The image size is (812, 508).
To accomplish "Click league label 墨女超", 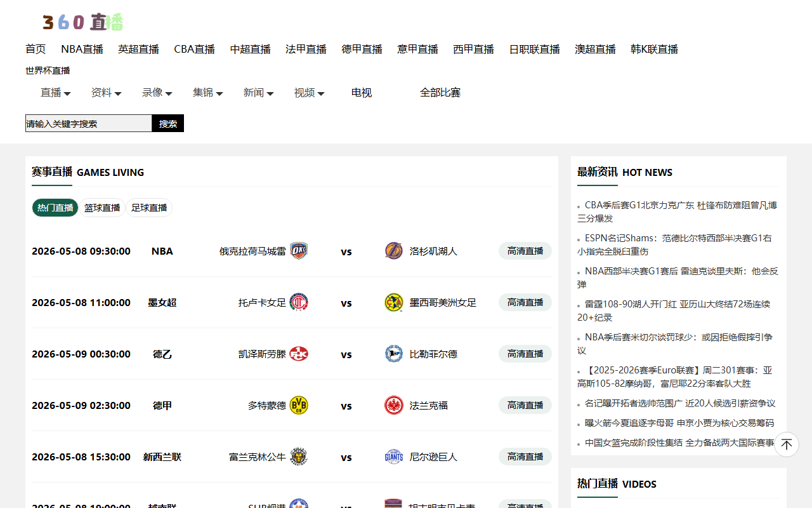I will (x=162, y=302).
